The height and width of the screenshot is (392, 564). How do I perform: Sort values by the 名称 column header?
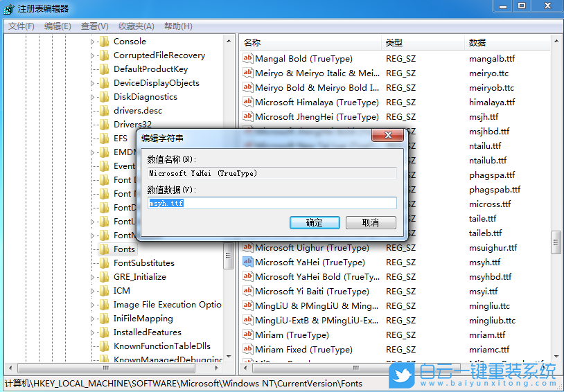310,43
